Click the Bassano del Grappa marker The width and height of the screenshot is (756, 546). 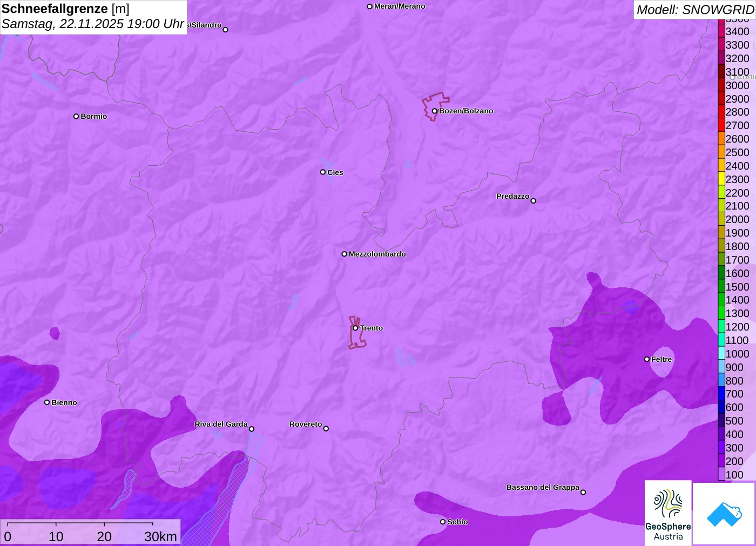(583, 492)
